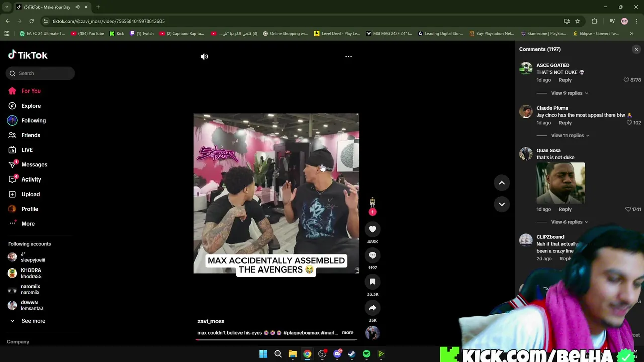The height and width of the screenshot is (362, 644).
Task: Share the video with the arrow icon
Action: coord(372,308)
